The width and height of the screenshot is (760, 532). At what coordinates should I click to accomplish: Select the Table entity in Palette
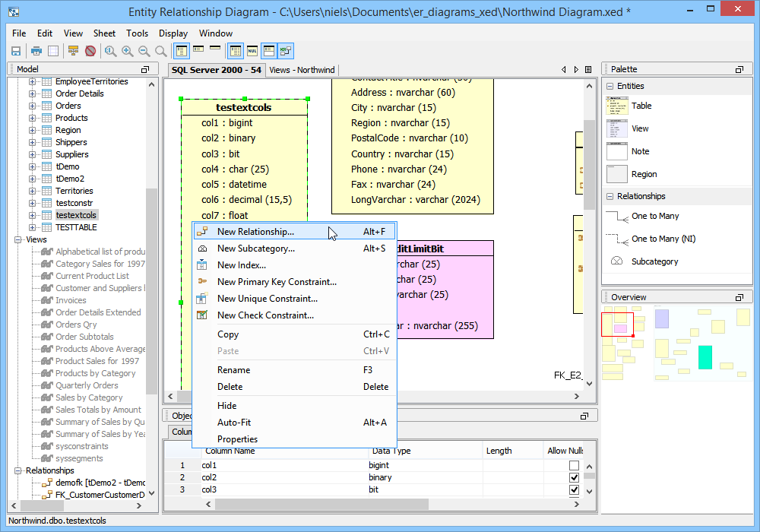coord(641,106)
